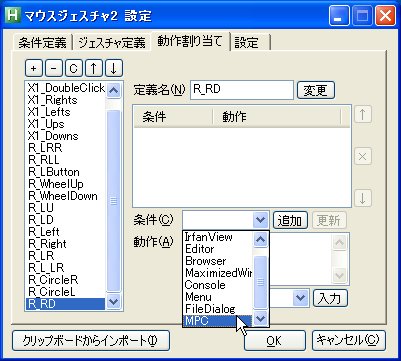Click the 変更 button

point(315,90)
